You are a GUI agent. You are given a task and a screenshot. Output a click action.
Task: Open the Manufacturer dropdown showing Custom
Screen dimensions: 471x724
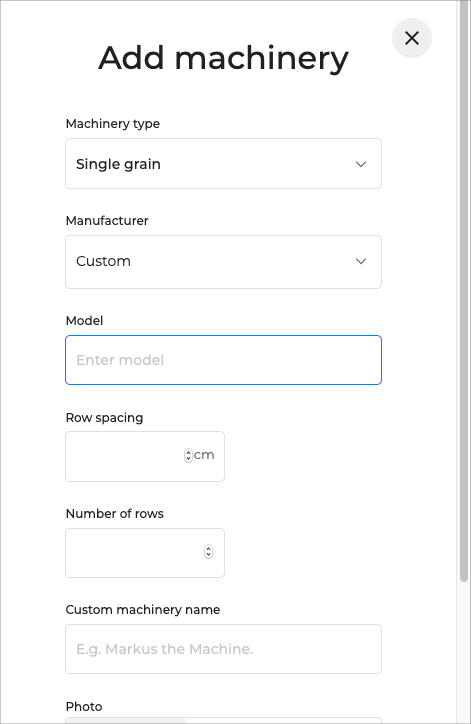(x=223, y=262)
